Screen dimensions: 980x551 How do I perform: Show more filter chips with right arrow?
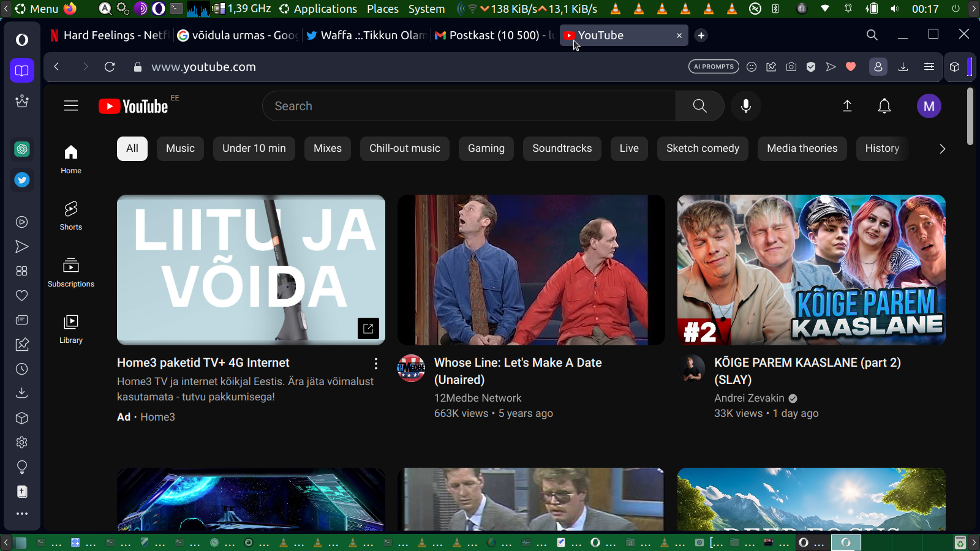(x=942, y=149)
